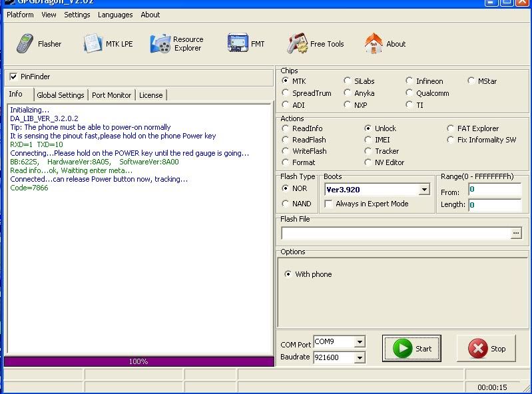Screen dimensions: 532x394
Task: Open the MTK LPE tool icon
Action: [93, 43]
